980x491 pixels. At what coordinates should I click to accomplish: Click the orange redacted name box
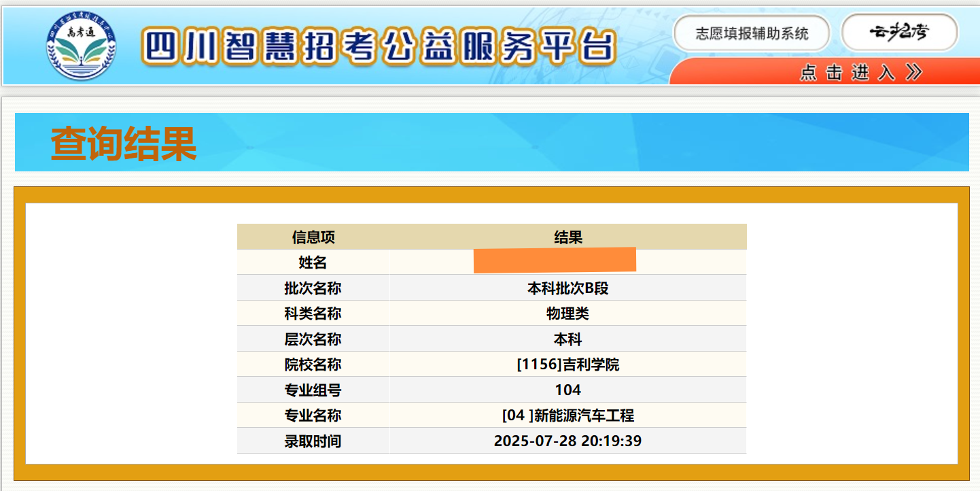coord(555,260)
